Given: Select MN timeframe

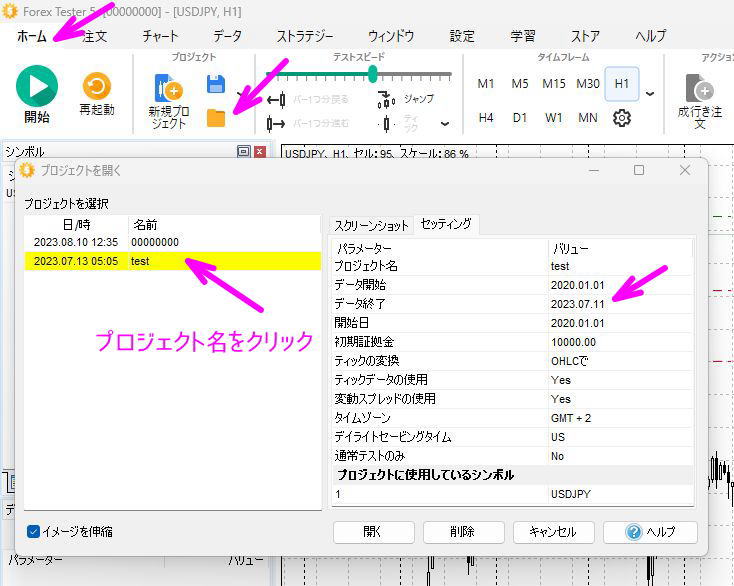Looking at the screenshot, I should (588, 118).
